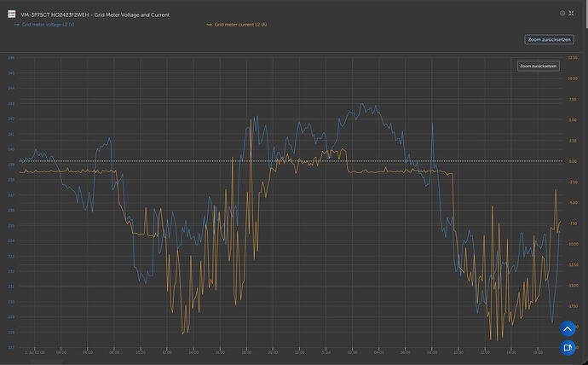Click upper Zoom zurücksetzen button above chart
Image resolution: width=588 pixels, height=365 pixels.
(549, 39)
